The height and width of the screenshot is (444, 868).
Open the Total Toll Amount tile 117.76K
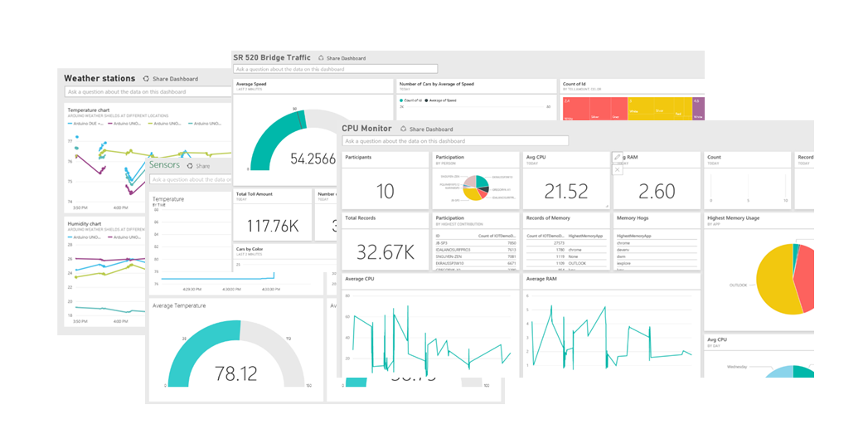pyautogui.click(x=273, y=215)
